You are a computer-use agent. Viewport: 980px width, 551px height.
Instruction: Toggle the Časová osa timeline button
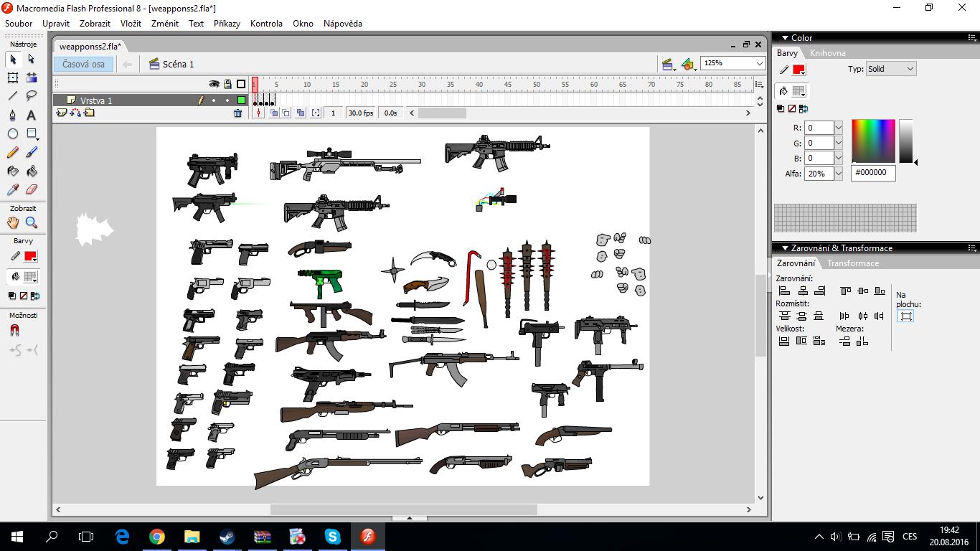[83, 64]
